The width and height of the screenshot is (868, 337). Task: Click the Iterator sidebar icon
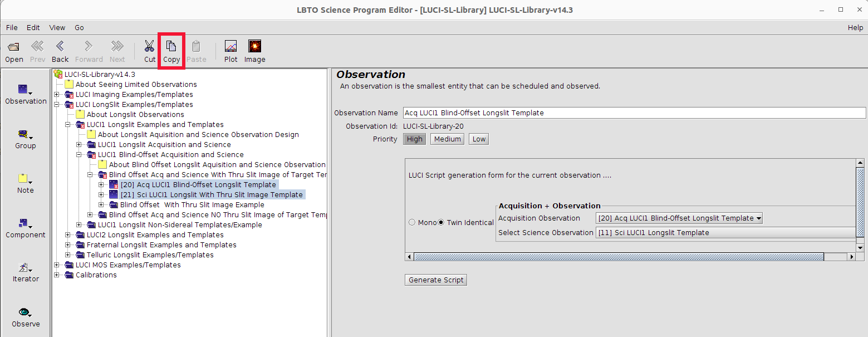pyautogui.click(x=25, y=270)
